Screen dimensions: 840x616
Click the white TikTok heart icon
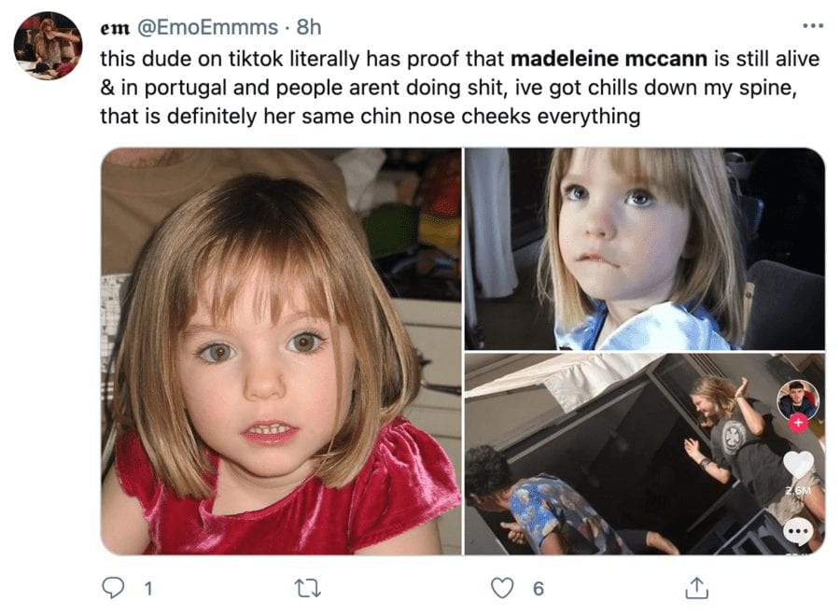798,464
